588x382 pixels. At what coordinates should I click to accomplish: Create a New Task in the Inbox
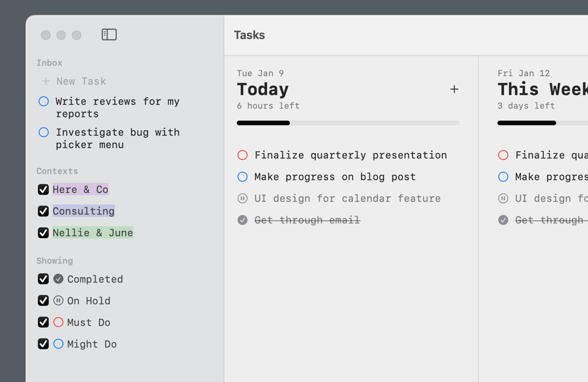click(80, 81)
